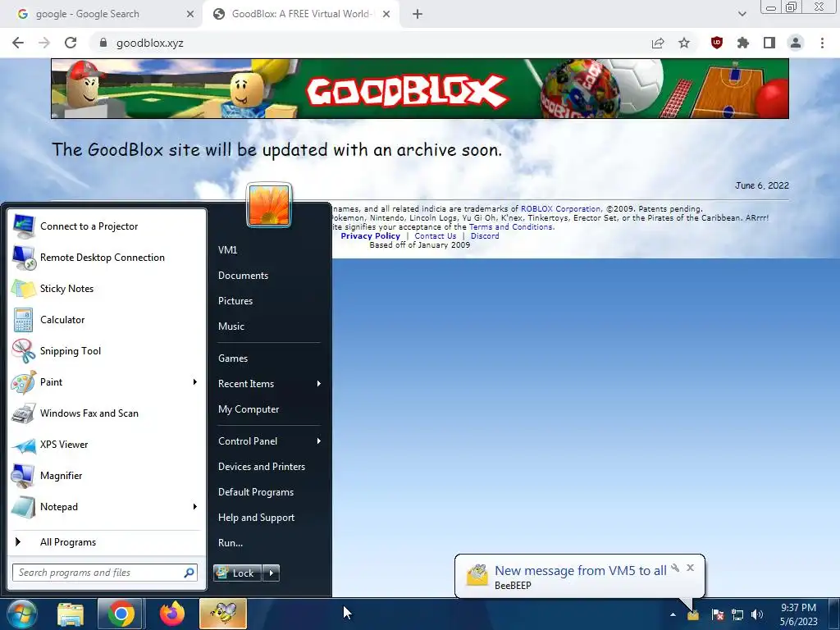The height and width of the screenshot is (630, 840).
Task: Open Help and Support
Action: 256,518
